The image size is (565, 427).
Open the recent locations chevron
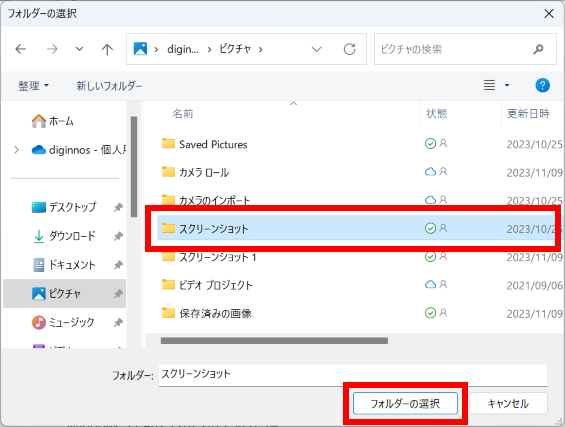(79, 49)
